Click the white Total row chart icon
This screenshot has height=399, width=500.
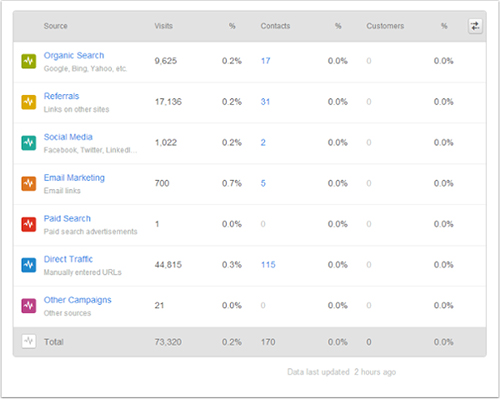(29, 341)
